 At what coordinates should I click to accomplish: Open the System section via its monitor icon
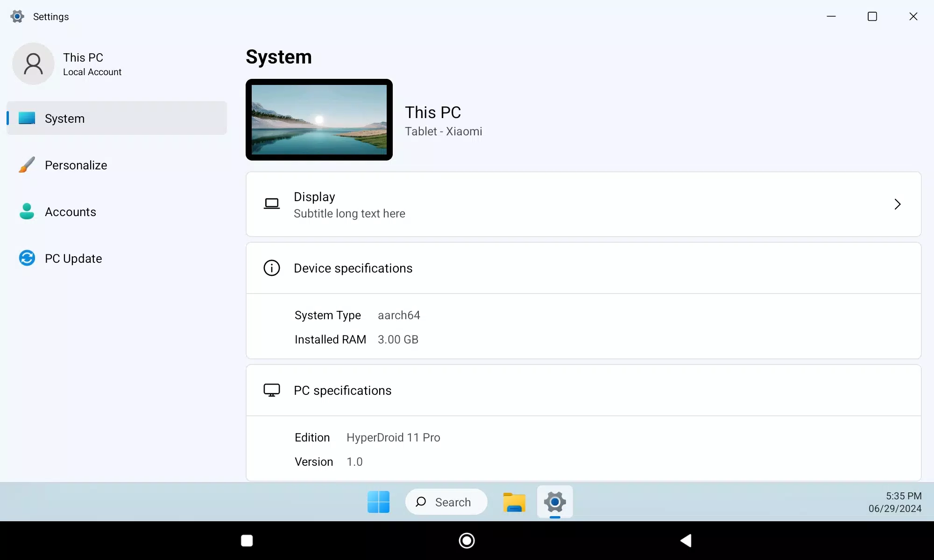pos(27,118)
